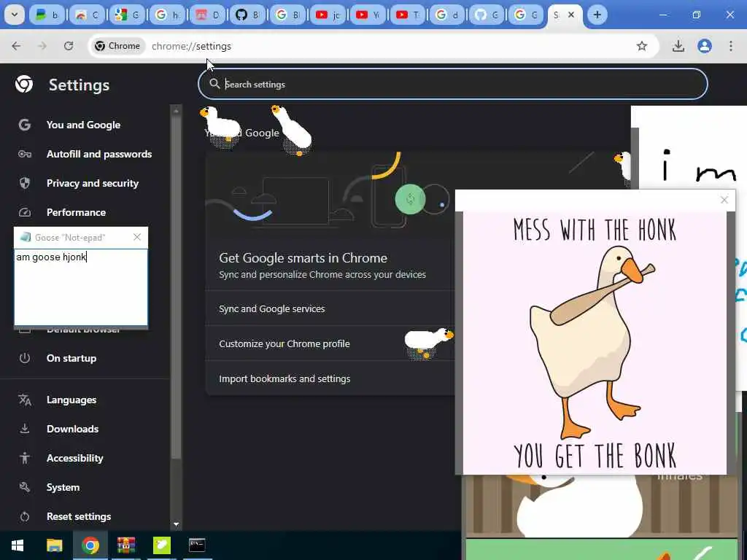Open Performance settings section
The height and width of the screenshot is (560, 747).
click(x=76, y=212)
